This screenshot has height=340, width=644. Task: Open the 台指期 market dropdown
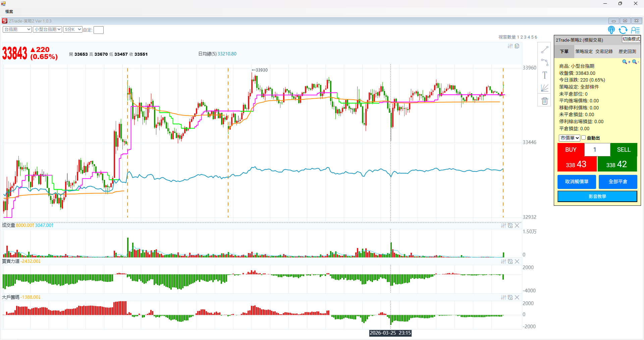(x=17, y=30)
